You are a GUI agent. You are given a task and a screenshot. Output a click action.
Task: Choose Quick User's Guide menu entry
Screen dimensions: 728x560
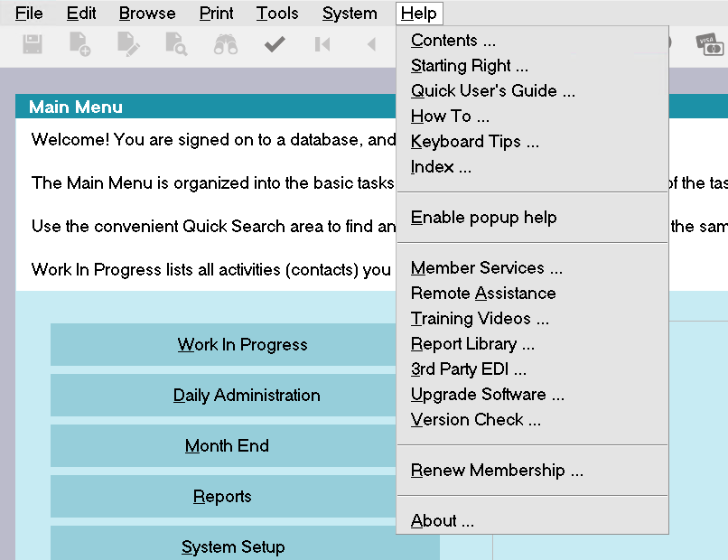tap(492, 91)
